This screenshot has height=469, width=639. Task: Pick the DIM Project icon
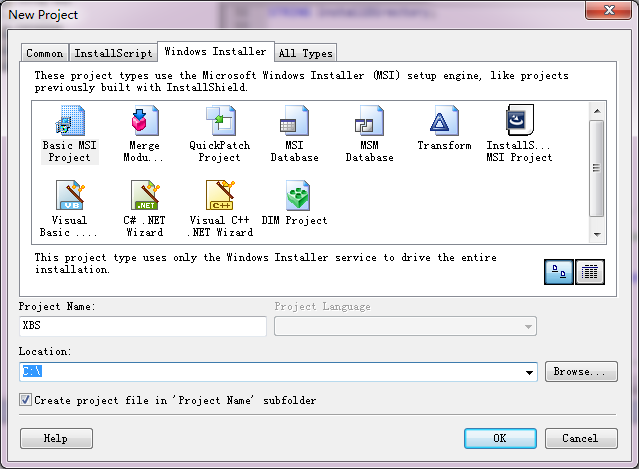(298, 195)
